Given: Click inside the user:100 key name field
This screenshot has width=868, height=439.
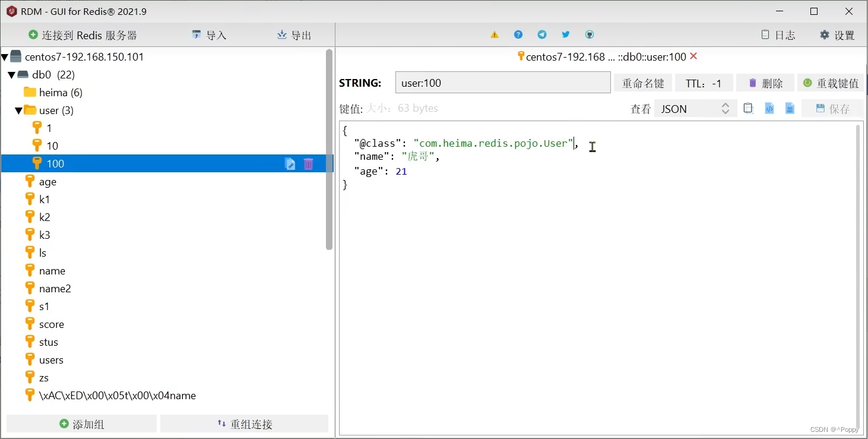Looking at the screenshot, I should [x=502, y=83].
